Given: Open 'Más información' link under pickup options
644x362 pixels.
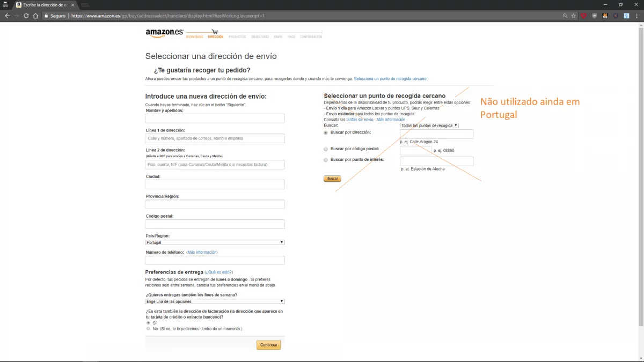Looking at the screenshot, I should click(x=391, y=120).
